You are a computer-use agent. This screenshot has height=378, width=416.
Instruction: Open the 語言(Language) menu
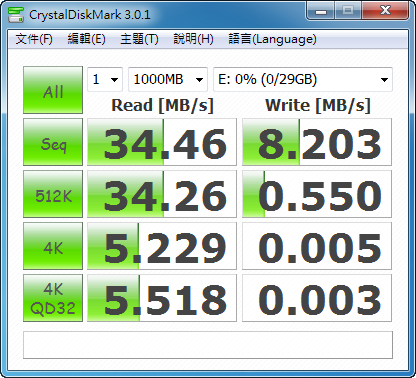(272, 39)
